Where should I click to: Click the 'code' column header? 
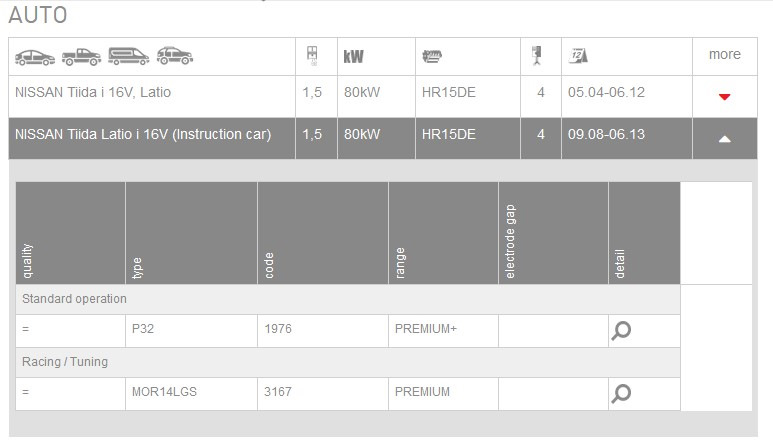coord(323,233)
